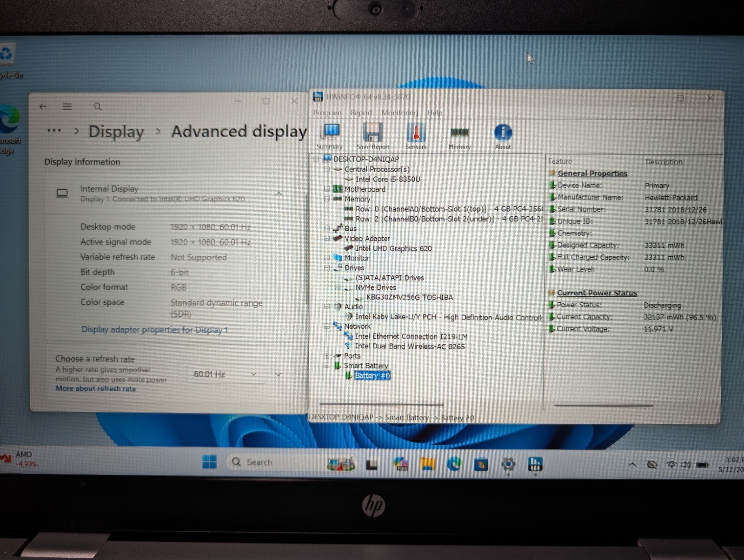
Task: Select Intel Dual Band Wireless-AC 8265
Action: click(x=410, y=346)
